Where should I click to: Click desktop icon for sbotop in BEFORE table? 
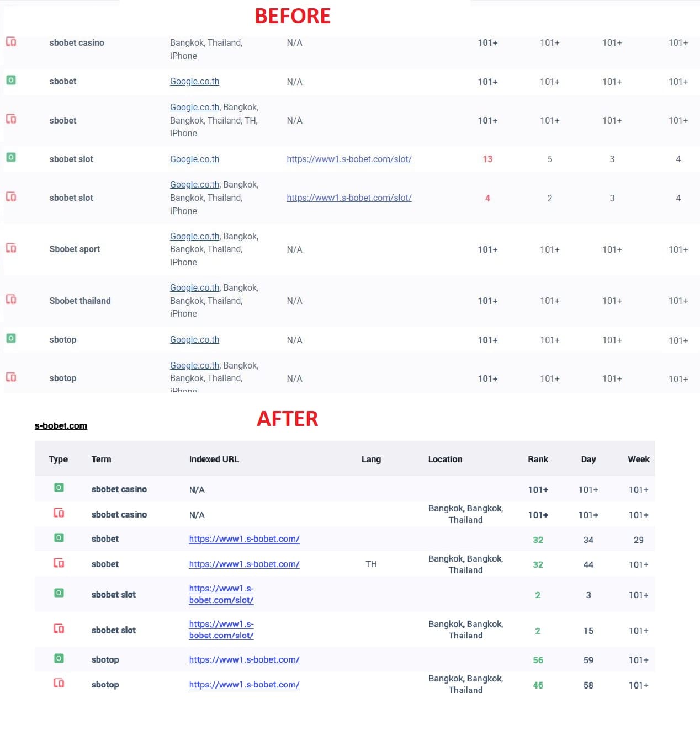click(x=11, y=338)
